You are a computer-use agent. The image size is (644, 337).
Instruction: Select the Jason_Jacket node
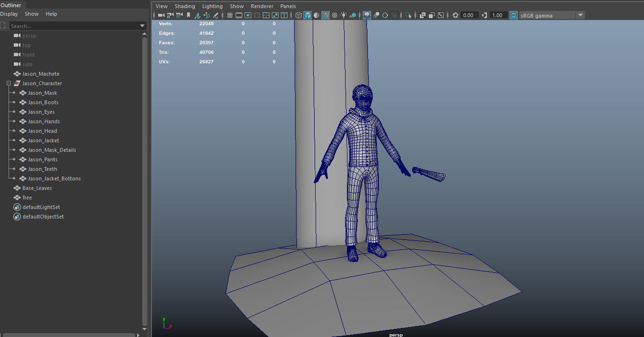44,140
